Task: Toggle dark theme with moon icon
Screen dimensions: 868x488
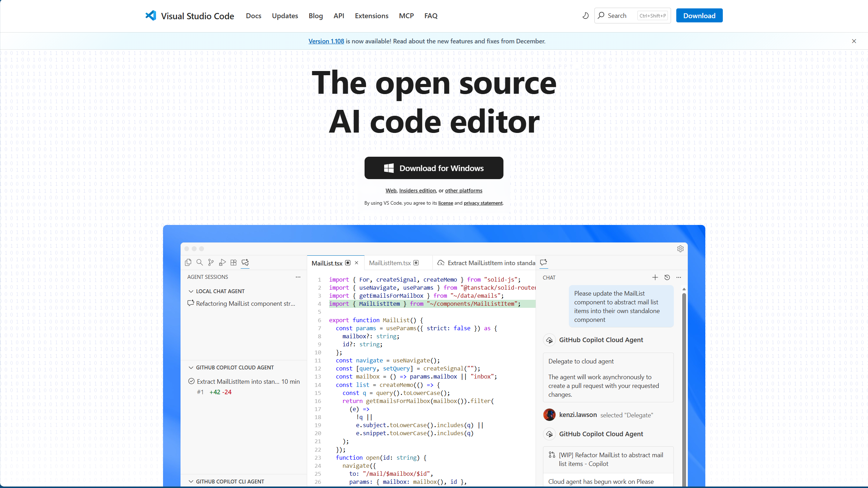Action: (585, 15)
